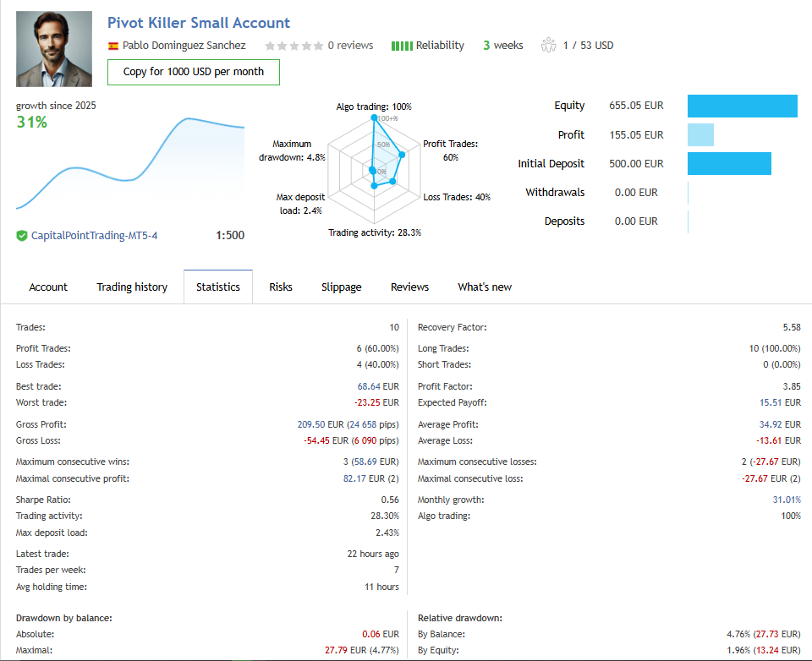Select the radar chart Algo trading axis
This screenshot has width=812, height=661.
(375, 118)
